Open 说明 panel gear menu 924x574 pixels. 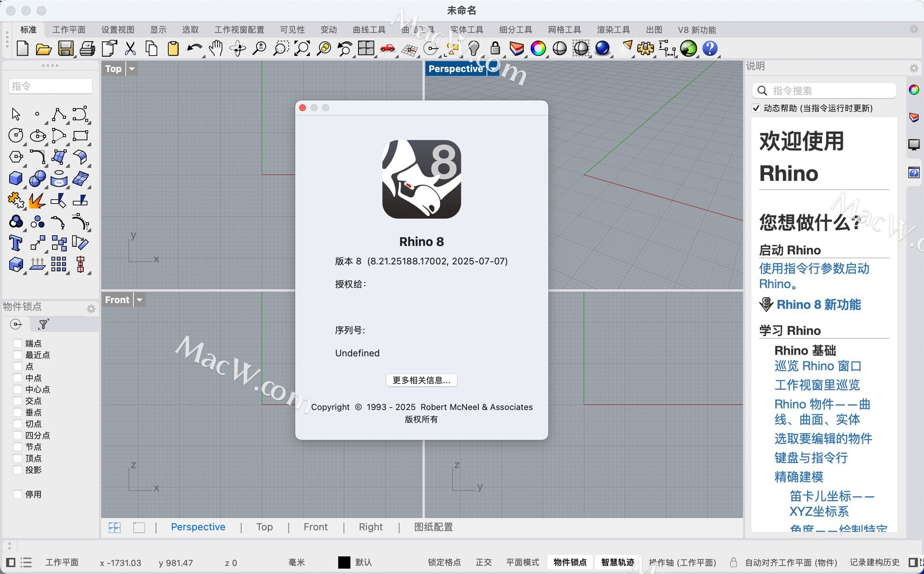[x=914, y=68]
